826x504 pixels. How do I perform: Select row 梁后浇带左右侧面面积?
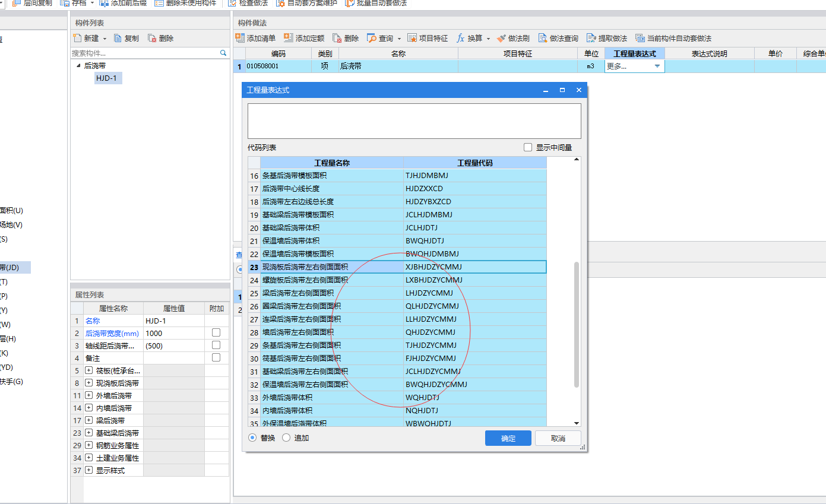point(397,293)
